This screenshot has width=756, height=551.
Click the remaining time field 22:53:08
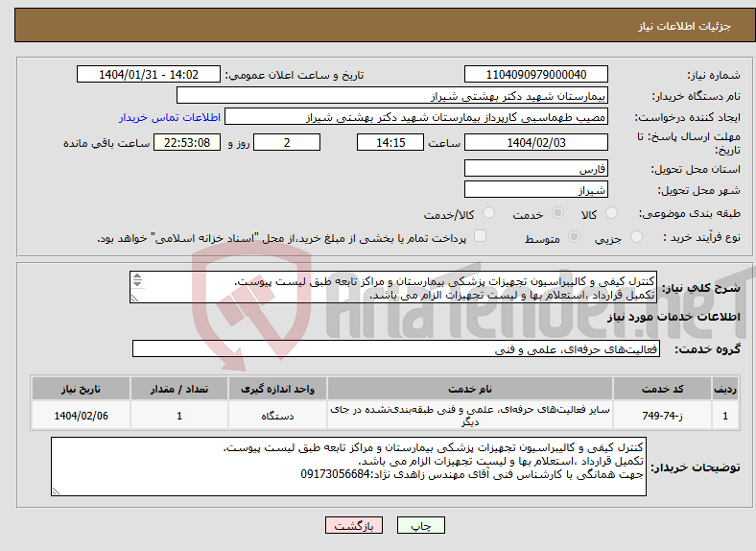pyautogui.click(x=187, y=142)
